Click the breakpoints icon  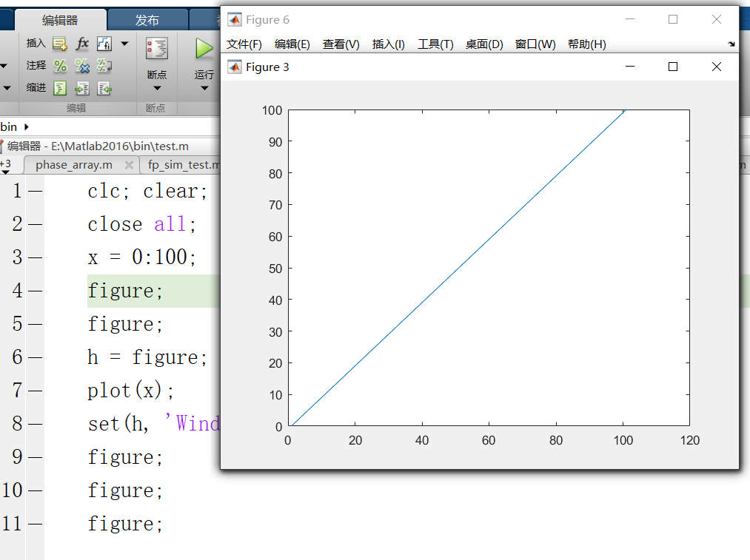(157, 48)
